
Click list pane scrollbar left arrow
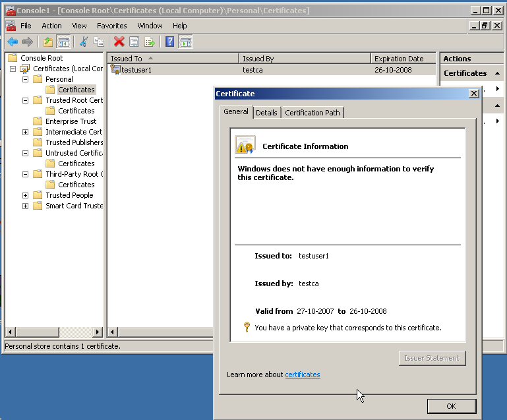tap(113, 332)
